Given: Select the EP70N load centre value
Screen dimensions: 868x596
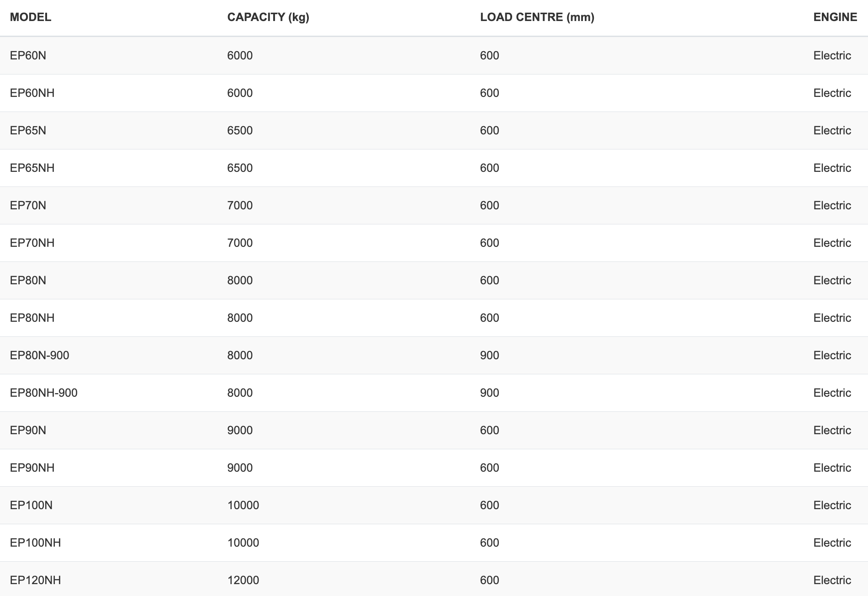Looking at the screenshot, I should point(489,206).
